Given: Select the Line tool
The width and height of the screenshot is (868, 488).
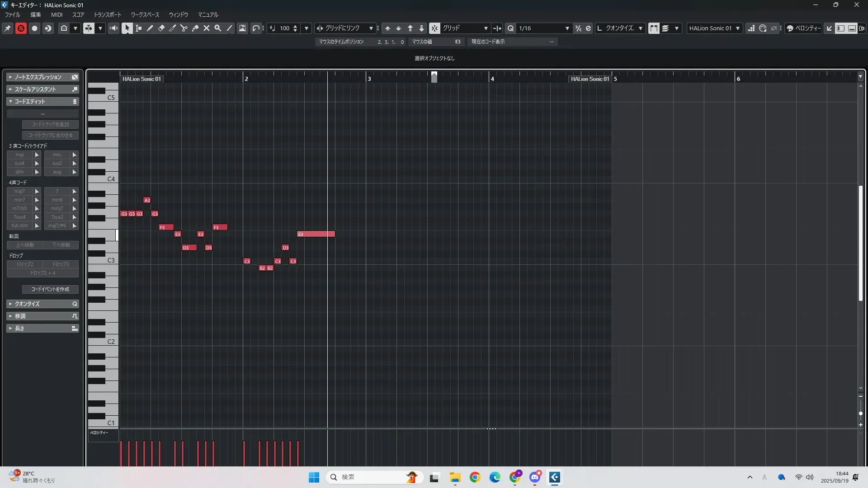Looking at the screenshot, I should pos(229,28).
